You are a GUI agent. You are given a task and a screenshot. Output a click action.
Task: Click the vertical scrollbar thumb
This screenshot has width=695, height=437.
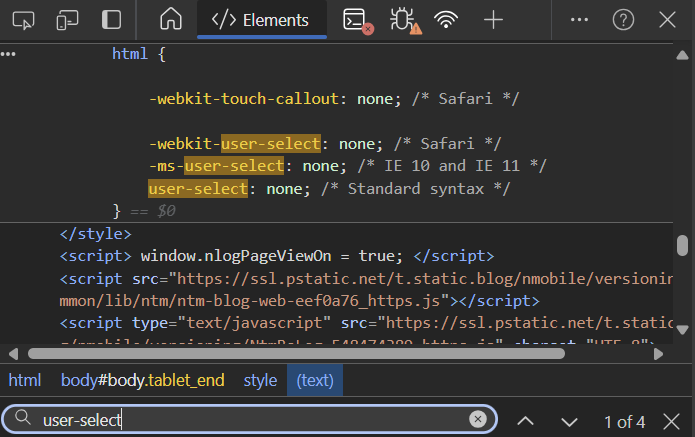click(x=683, y=246)
